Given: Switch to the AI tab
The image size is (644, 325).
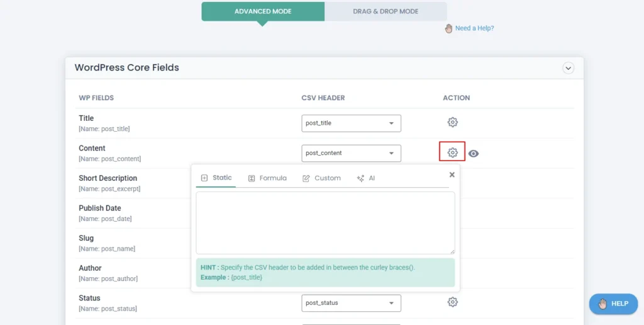Looking at the screenshot, I should point(366,178).
